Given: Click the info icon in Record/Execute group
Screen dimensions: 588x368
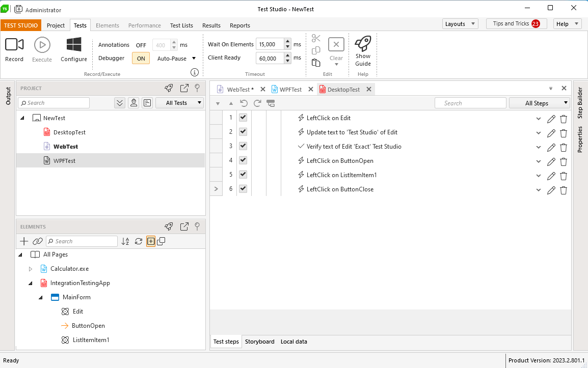Looking at the screenshot, I should pos(194,72).
